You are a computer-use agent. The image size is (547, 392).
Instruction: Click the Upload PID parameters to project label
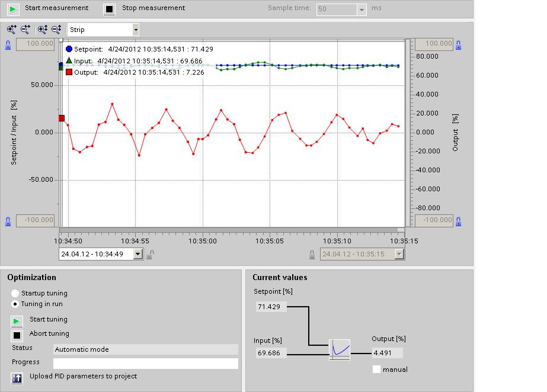pyautogui.click(x=83, y=377)
